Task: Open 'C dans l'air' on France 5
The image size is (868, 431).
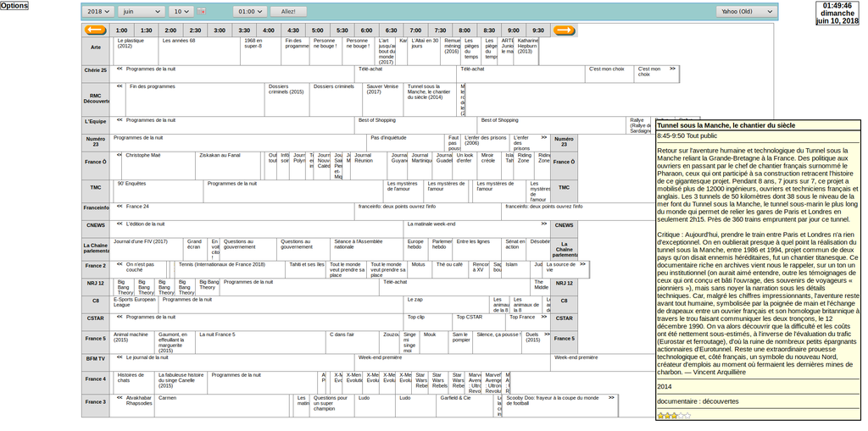Action: coord(352,342)
